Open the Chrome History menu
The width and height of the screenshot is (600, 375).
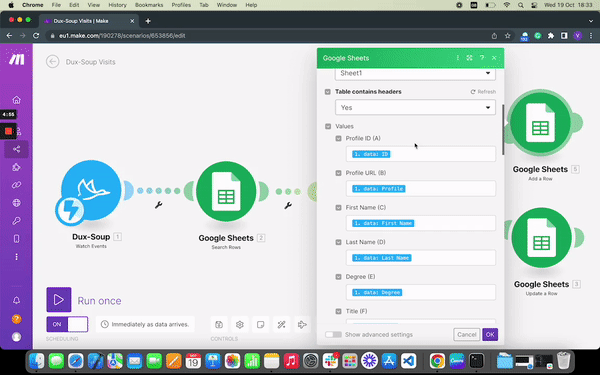(117, 5)
